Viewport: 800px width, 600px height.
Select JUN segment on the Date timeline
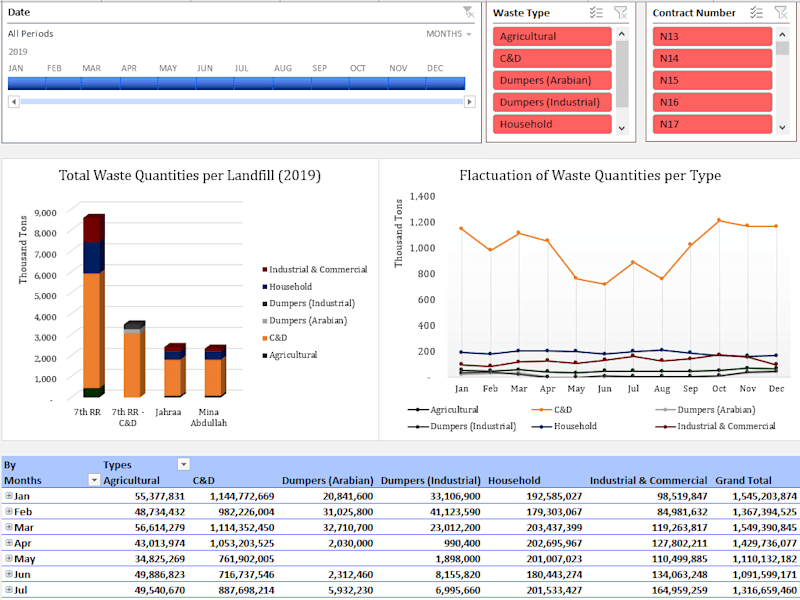pos(215,83)
